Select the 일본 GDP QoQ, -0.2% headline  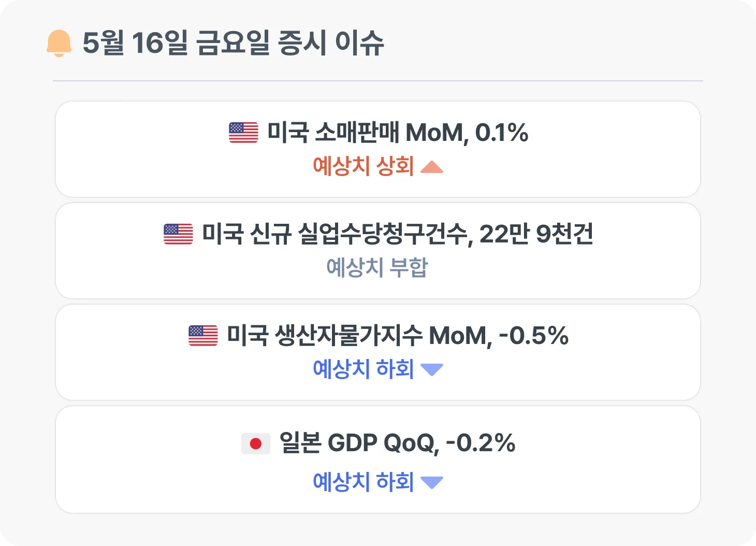(397, 443)
